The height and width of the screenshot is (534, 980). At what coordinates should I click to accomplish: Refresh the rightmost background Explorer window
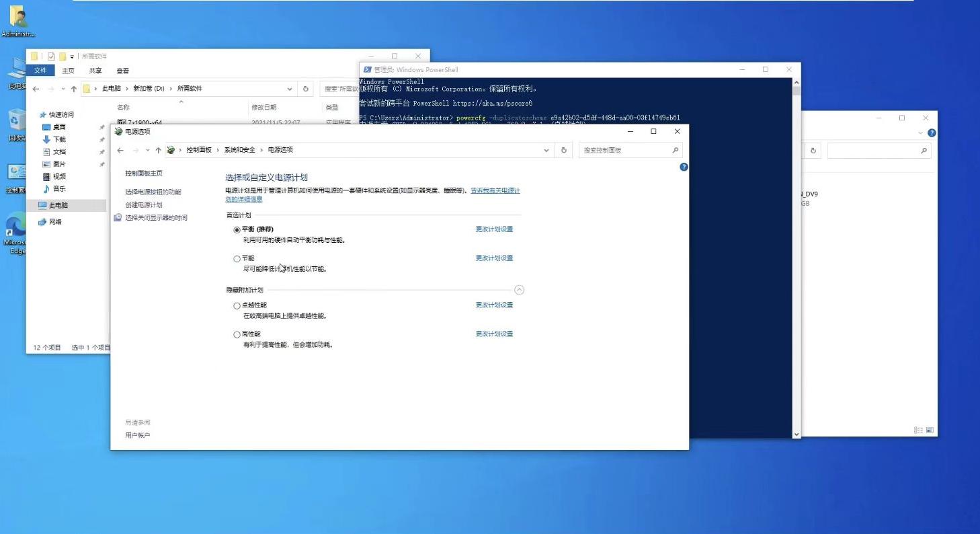[813, 151]
